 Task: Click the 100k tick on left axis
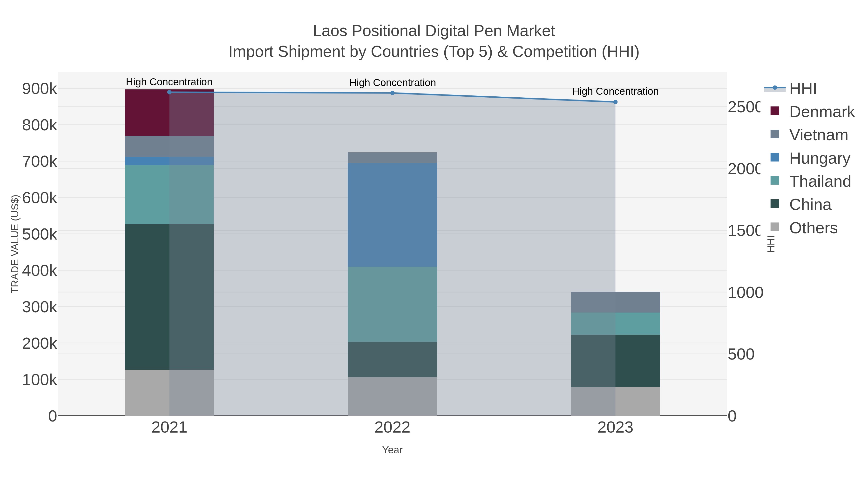point(40,380)
